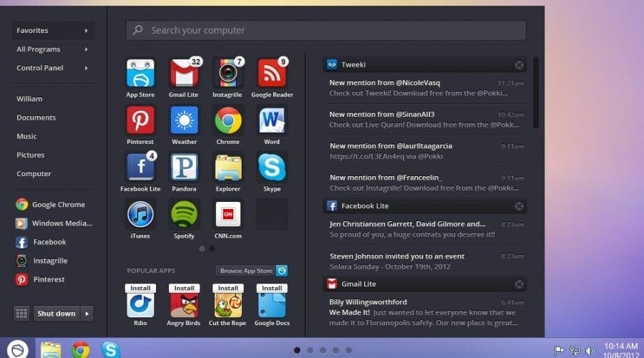Viewport: 644px width, 358px height.
Task: Install the Rdio app
Action: tap(140, 288)
